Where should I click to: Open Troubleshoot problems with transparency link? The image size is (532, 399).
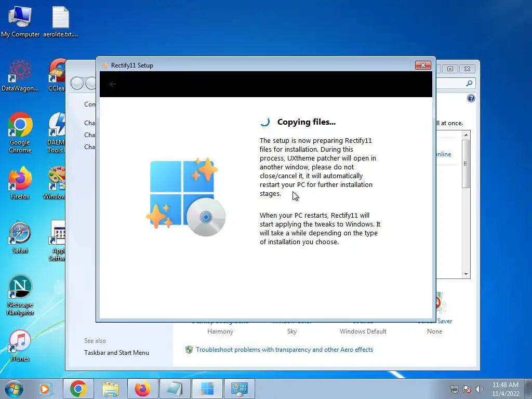coord(284,350)
